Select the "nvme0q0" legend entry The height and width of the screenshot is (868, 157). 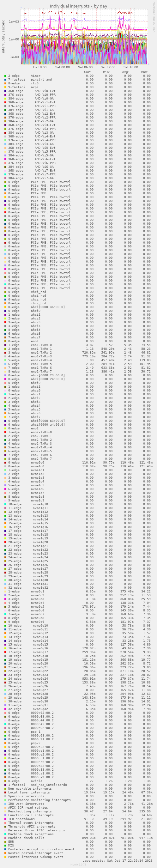(37, 462)
